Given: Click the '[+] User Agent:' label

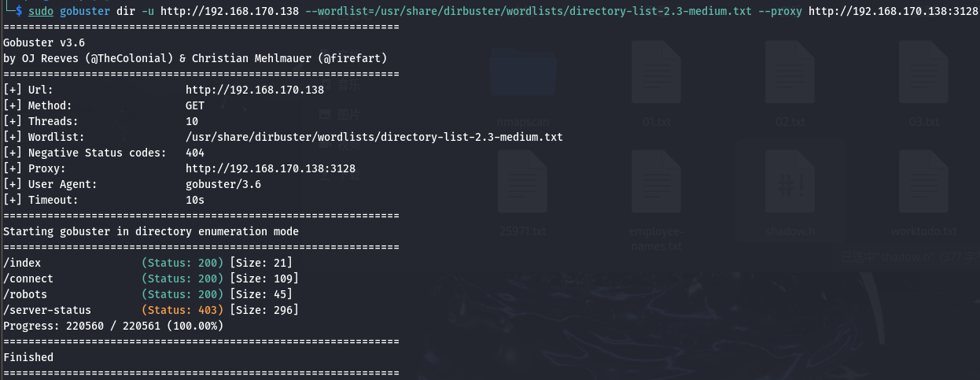Looking at the screenshot, I should (x=50, y=184).
